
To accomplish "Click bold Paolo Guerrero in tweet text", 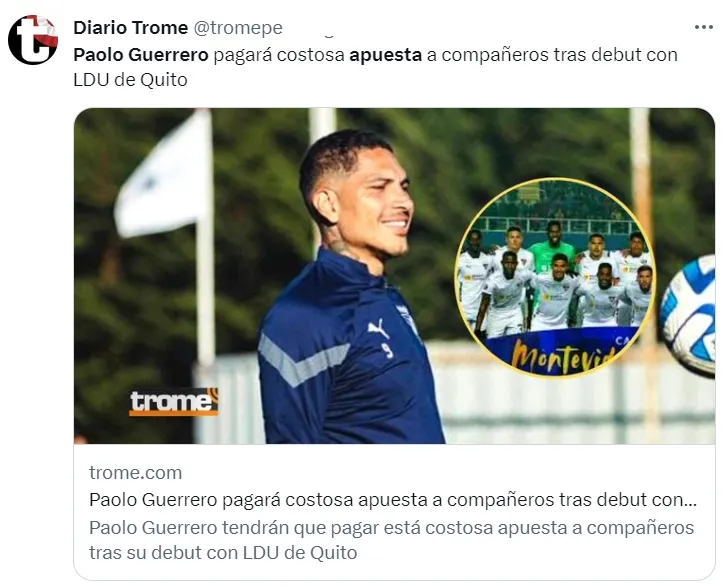I will [141, 55].
